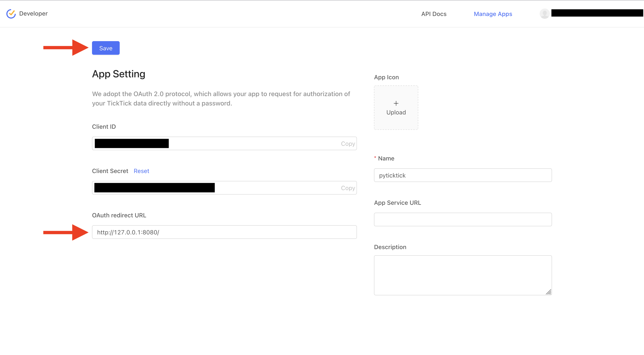Click the TickTick Developer logo icon
The width and height of the screenshot is (644, 355).
pyautogui.click(x=11, y=13)
